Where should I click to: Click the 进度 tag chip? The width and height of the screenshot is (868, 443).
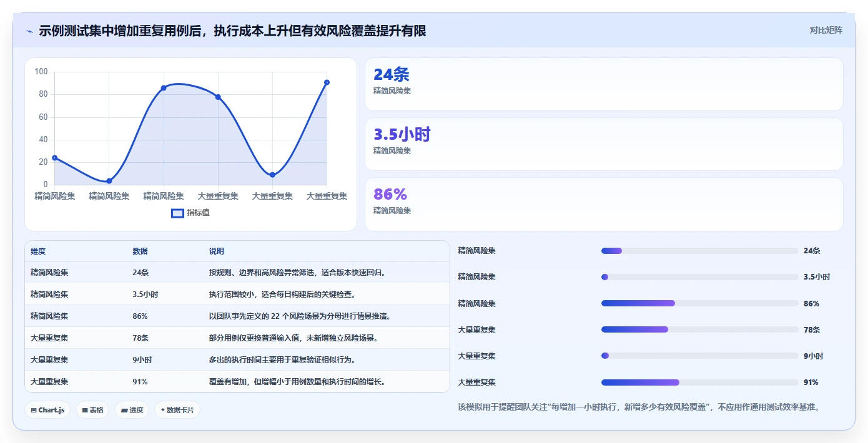132,410
